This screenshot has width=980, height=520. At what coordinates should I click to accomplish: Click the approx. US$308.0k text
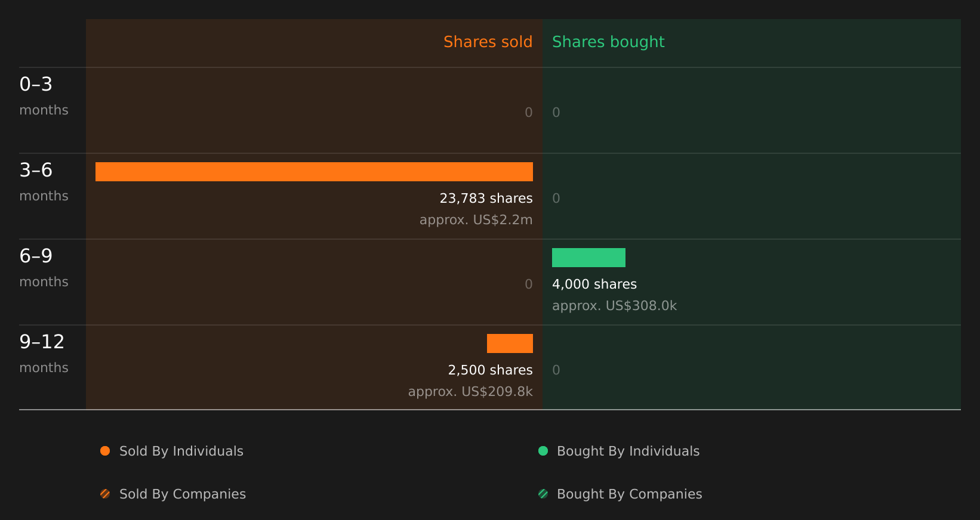[615, 306]
